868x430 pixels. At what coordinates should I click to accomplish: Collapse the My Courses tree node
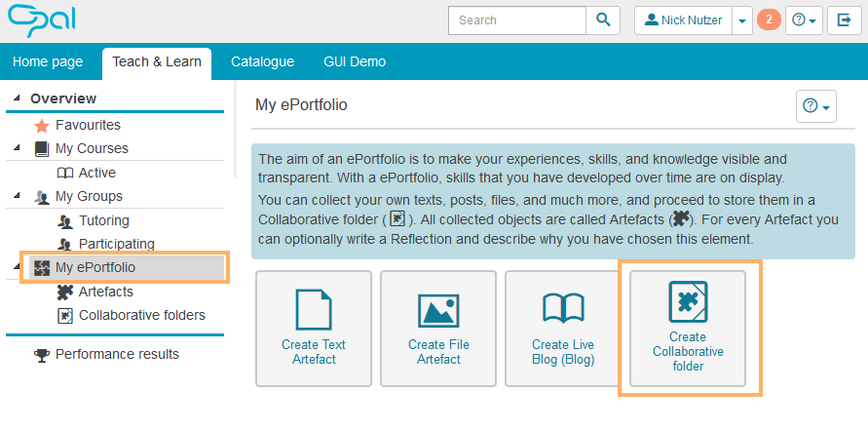17,148
